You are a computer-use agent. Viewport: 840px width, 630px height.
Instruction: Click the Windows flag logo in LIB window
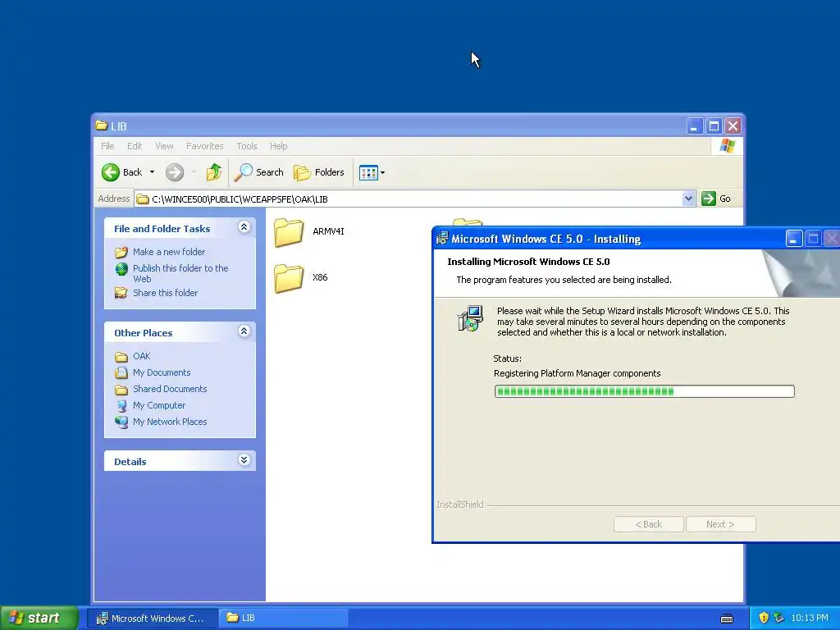click(727, 146)
